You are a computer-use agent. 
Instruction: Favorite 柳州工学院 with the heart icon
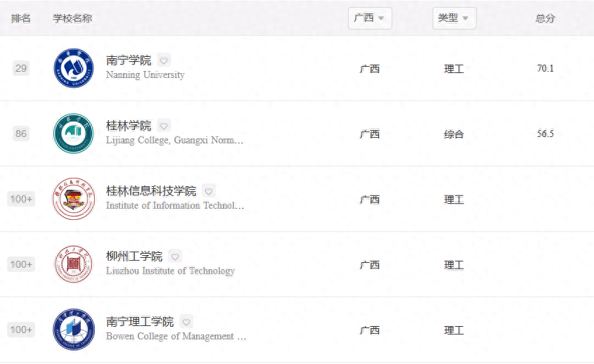[175, 256]
